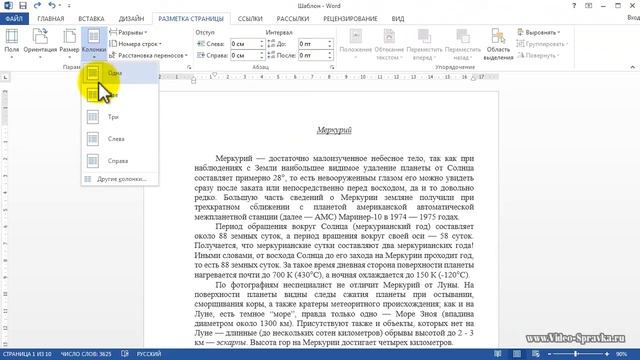
Task: Click the word count in status bar
Action: tap(86, 354)
